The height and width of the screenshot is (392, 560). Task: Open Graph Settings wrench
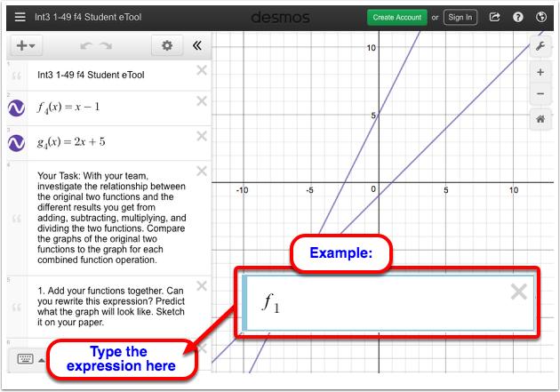[x=540, y=46]
